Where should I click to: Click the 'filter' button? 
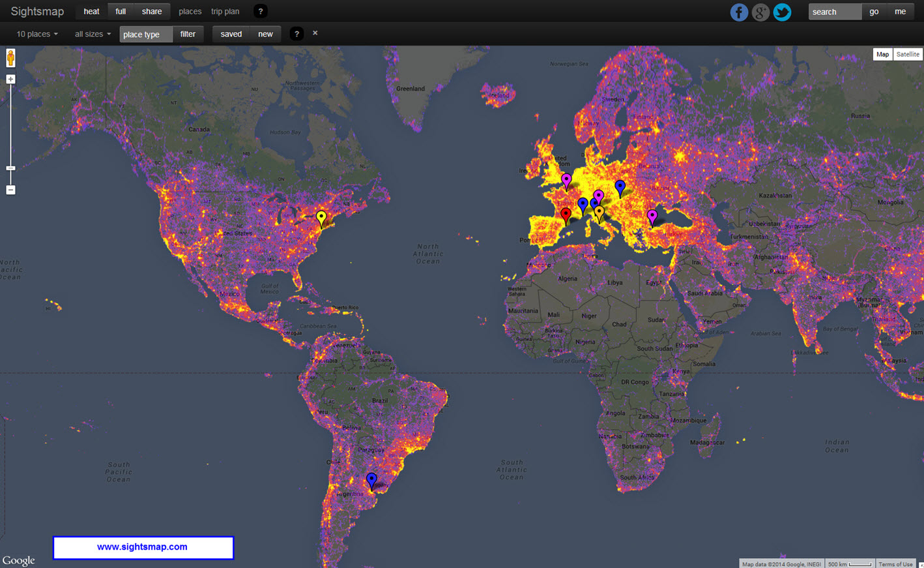pyautogui.click(x=188, y=34)
